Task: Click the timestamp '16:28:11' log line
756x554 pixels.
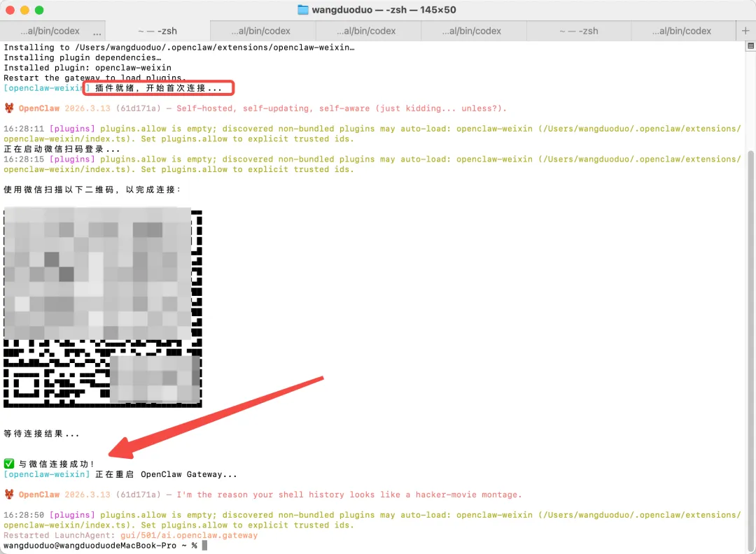Action: (372, 134)
